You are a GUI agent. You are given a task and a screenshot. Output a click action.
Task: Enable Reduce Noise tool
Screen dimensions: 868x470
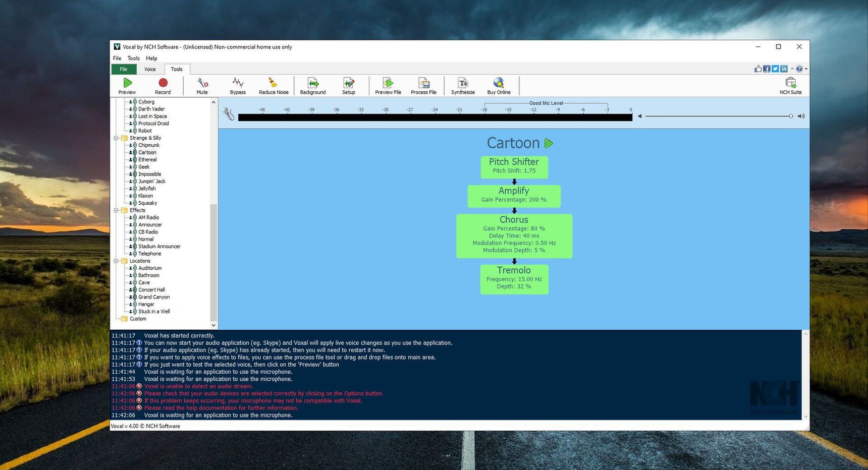(x=274, y=86)
